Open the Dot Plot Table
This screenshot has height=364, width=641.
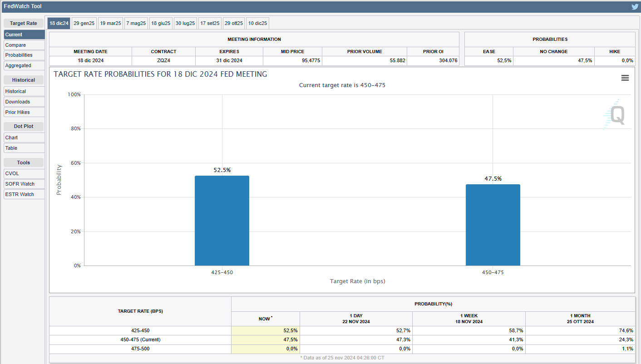point(24,148)
